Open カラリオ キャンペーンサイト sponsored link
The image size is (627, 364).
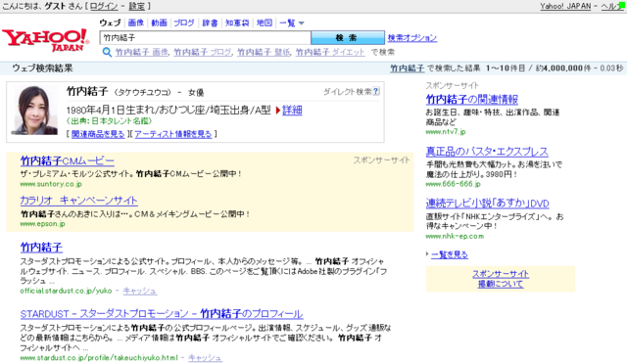(78, 201)
